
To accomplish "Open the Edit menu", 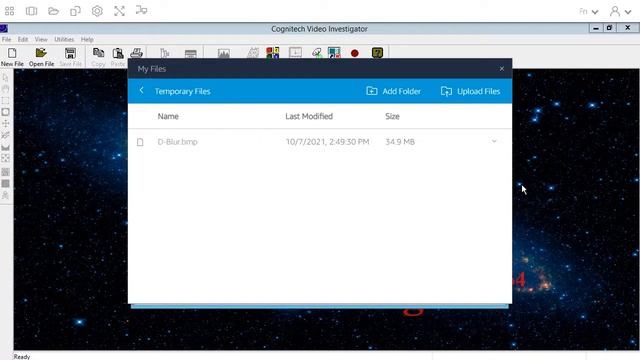I will click(23, 39).
